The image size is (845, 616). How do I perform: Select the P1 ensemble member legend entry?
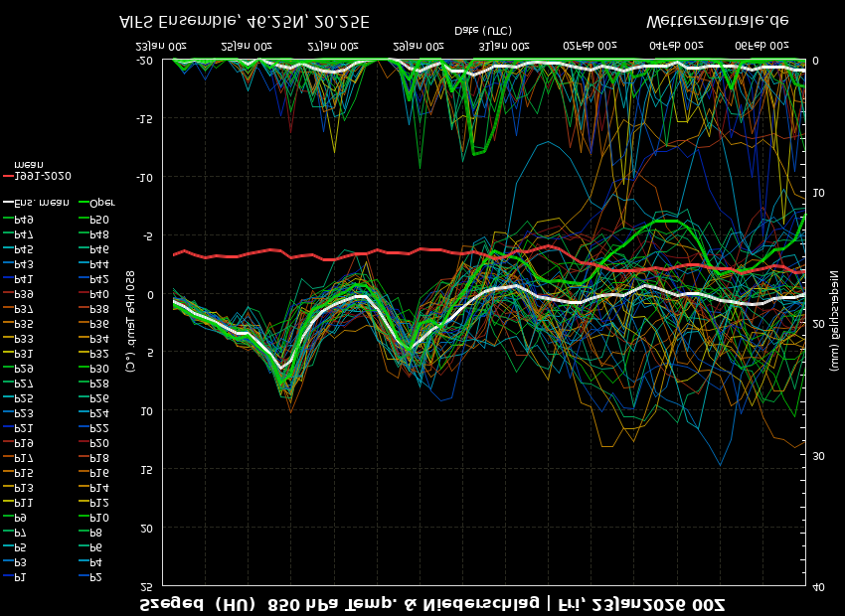pos(20,577)
